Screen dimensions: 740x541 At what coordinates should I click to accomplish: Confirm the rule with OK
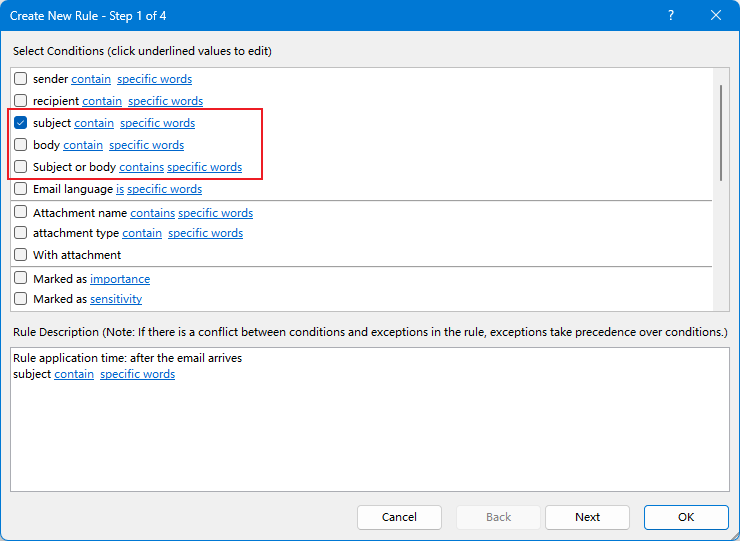click(686, 517)
